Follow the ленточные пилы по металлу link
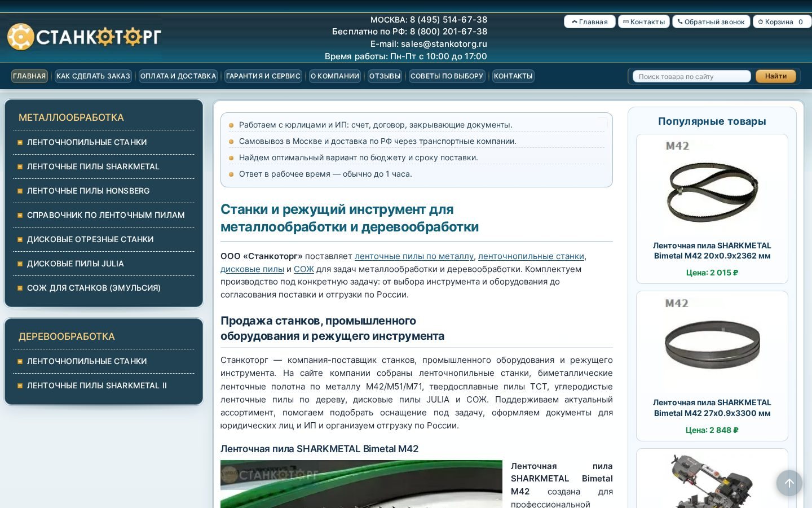The height and width of the screenshot is (508, 812). point(414,256)
